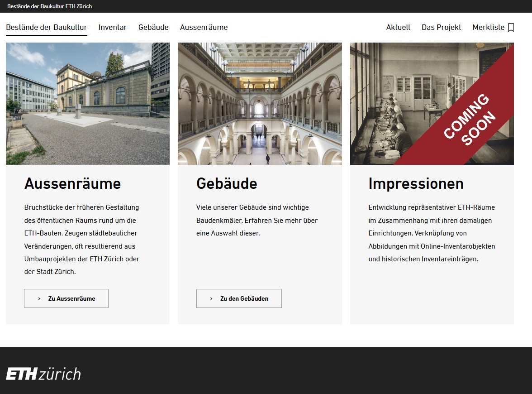Click the ETH Zürich footer logo

click(43, 374)
